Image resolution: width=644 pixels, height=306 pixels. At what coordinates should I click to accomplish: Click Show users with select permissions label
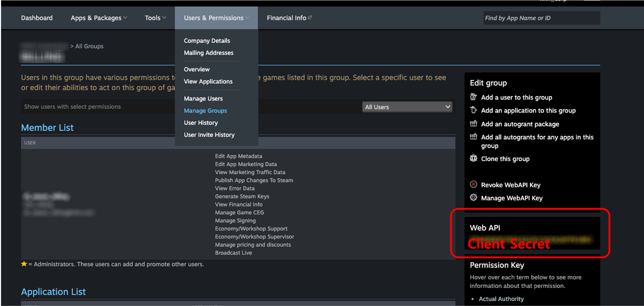72,107
